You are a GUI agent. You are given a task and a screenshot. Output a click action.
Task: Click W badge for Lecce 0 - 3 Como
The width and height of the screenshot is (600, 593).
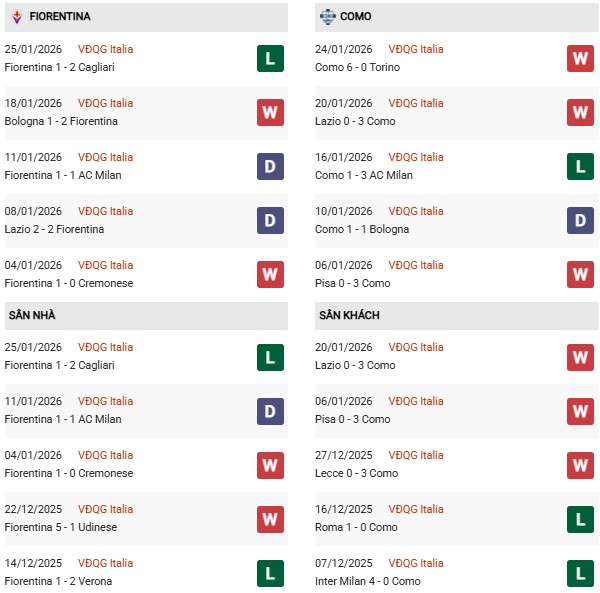(x=580, y=464)
